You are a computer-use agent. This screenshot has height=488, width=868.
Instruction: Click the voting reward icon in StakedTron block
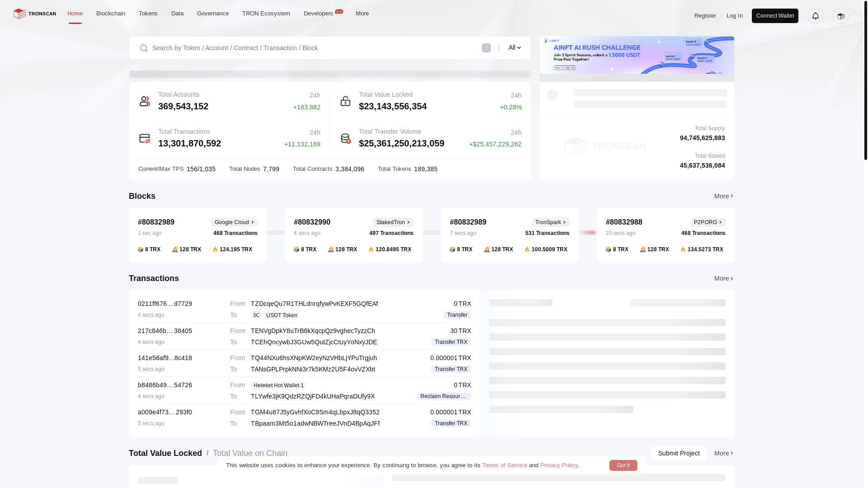331,249
